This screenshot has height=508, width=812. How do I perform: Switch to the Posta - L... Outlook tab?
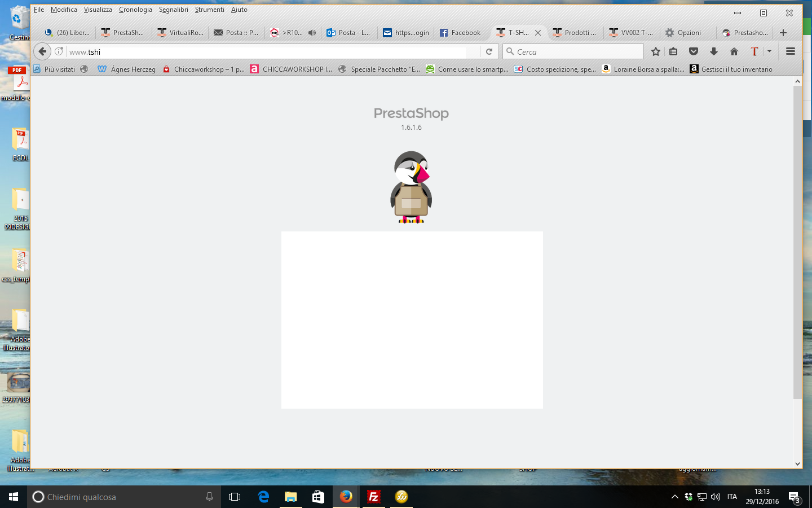tap(349, 33)
